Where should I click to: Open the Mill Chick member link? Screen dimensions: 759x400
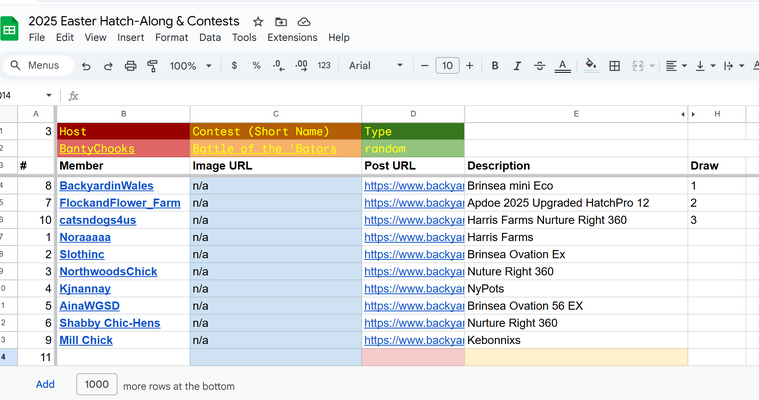point(86,340)
